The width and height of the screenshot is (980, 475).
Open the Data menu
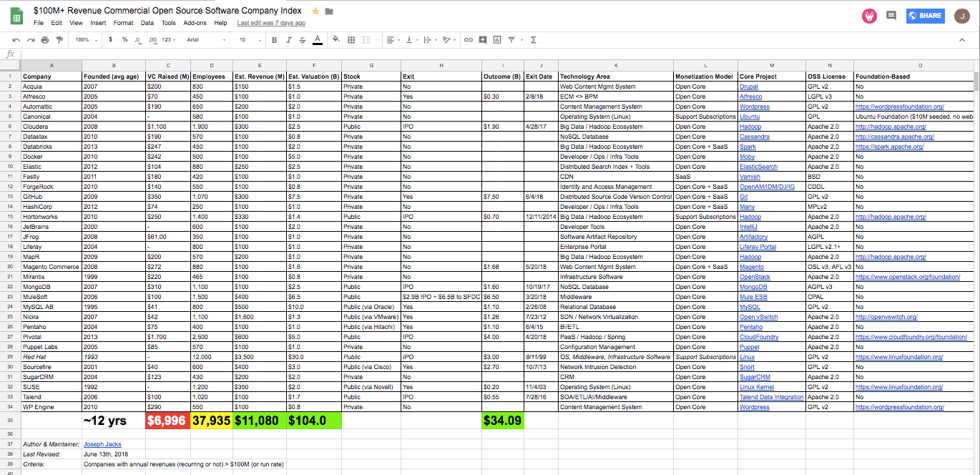147,23
